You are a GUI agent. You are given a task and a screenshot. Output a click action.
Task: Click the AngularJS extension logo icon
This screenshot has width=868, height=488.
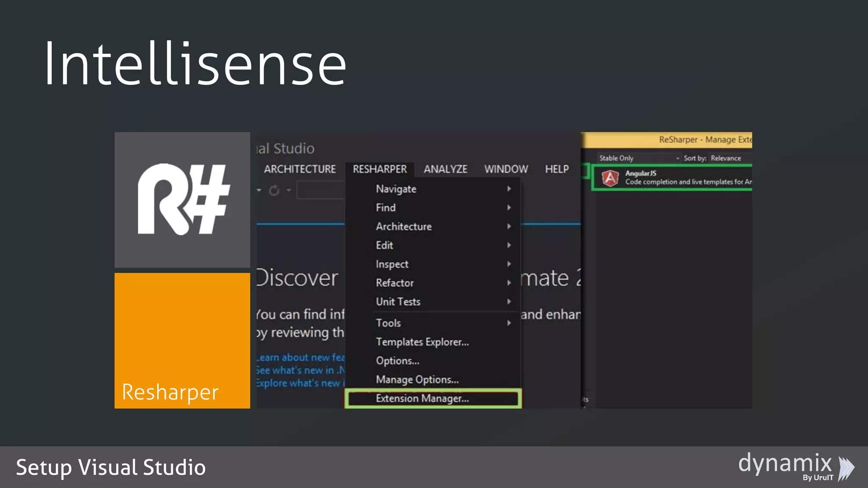[x=610, y=178]
